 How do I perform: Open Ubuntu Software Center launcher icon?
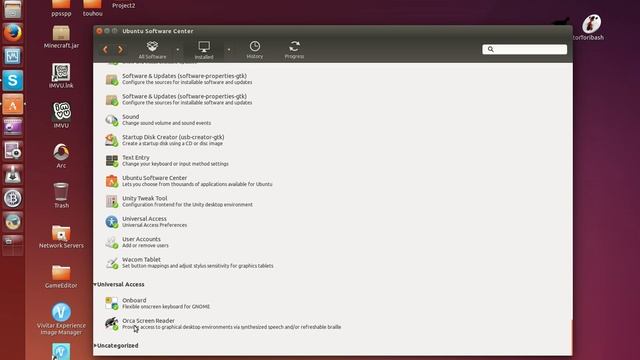[x=13, y=104]
